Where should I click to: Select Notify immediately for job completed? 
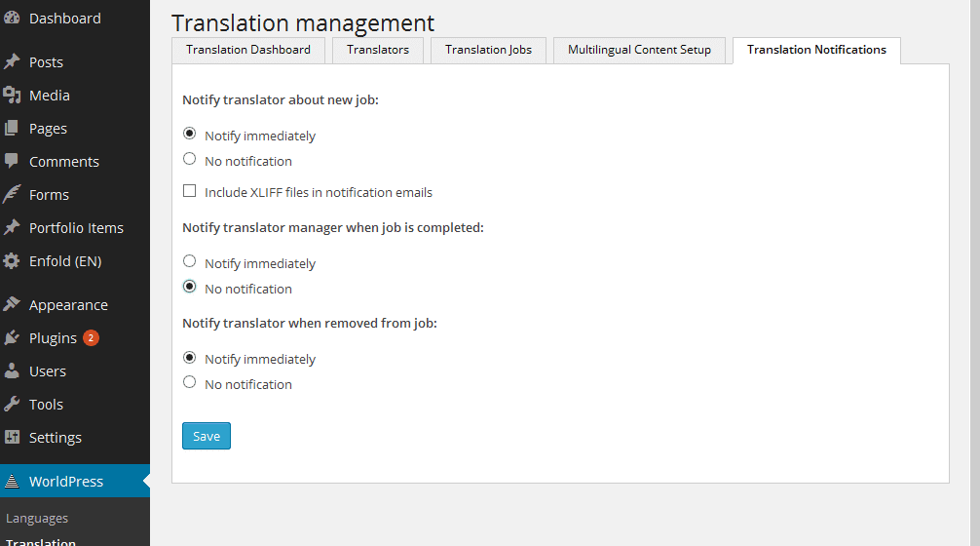click(189, 261)
